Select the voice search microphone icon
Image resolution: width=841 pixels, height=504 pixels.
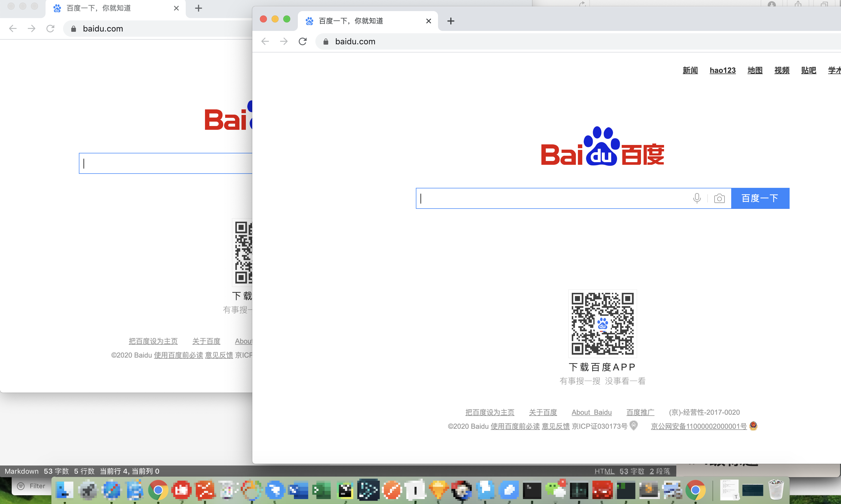coord(696,198)
